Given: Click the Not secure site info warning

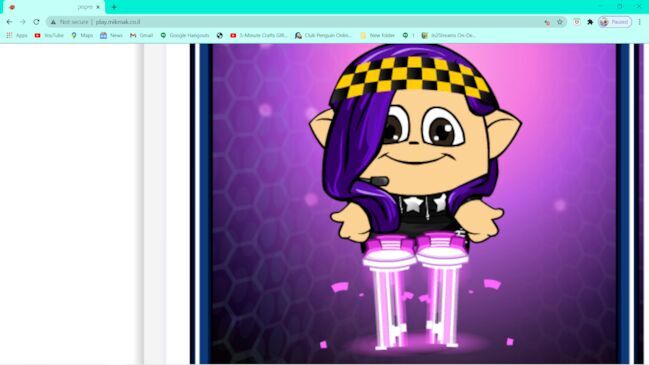Looking at the screenshot, I should pyautogui.click(x=69, y=22).
